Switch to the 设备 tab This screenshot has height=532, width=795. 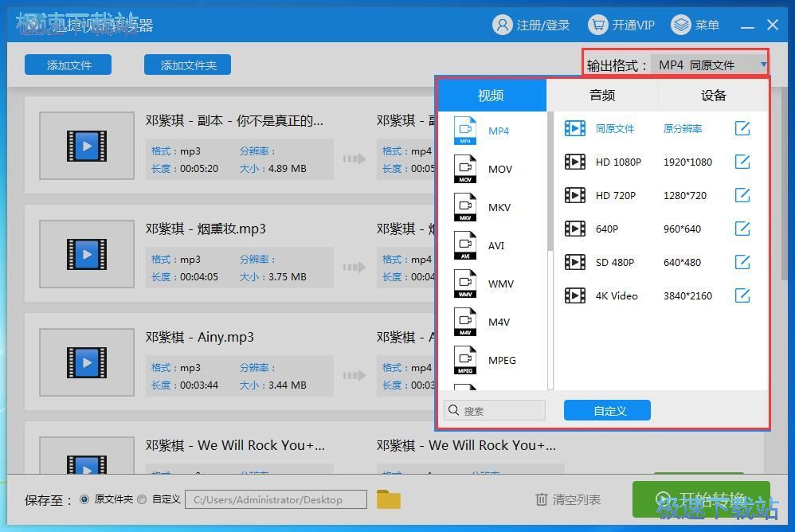tap(713, 95)
